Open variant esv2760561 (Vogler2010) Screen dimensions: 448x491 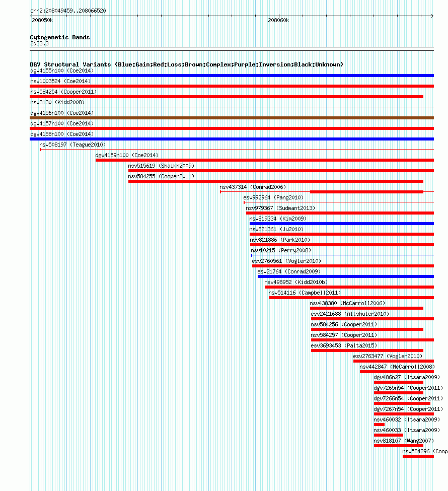pyautogui.click(x=286, y=261)
